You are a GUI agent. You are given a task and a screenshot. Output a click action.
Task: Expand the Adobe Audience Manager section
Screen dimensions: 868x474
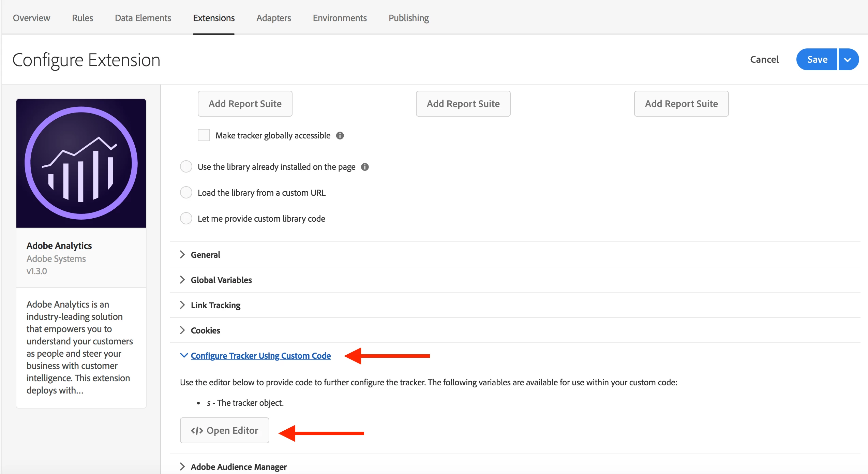click(238, 467)
